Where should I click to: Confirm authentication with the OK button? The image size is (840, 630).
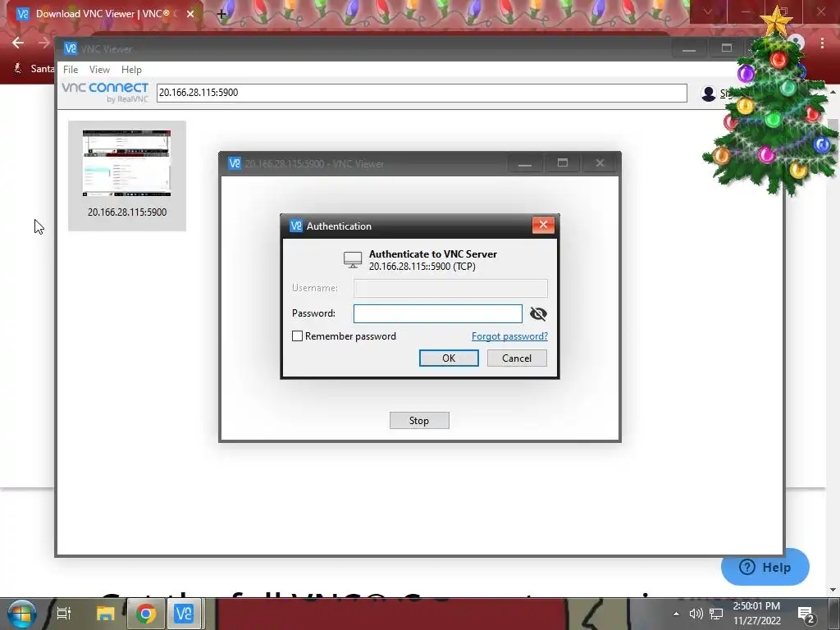point(449,358)
